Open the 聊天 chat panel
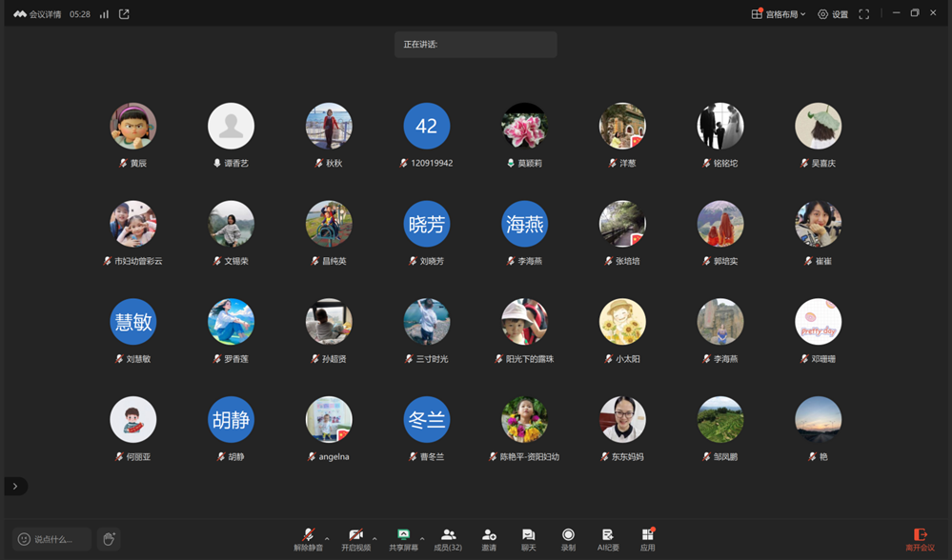Image resolution: width=952 pixels, height=560 pixels. tap(528, 539)
